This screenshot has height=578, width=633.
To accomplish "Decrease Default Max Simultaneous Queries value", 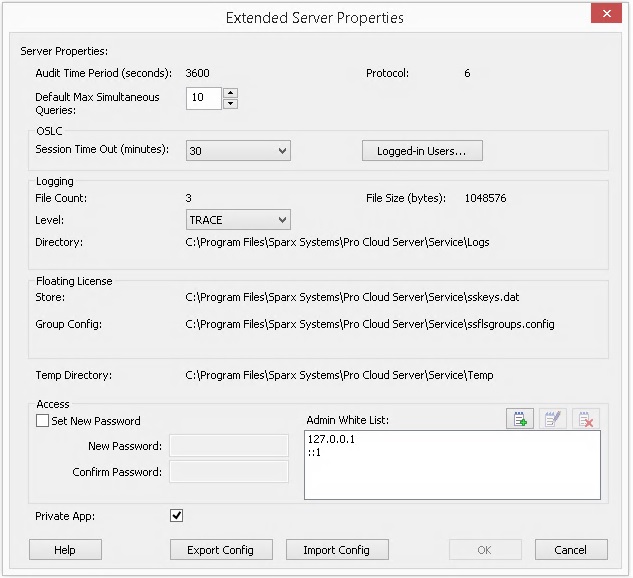I will coord(230,104).
